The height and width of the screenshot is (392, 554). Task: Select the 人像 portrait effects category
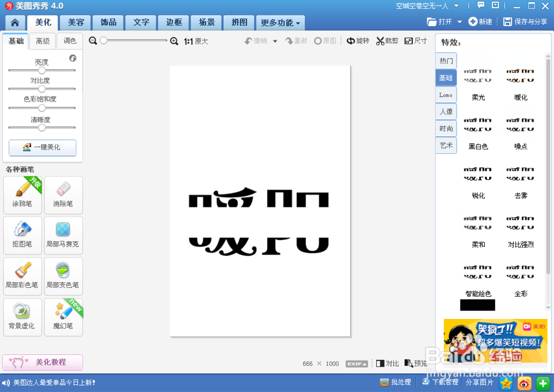click(446, 112)
